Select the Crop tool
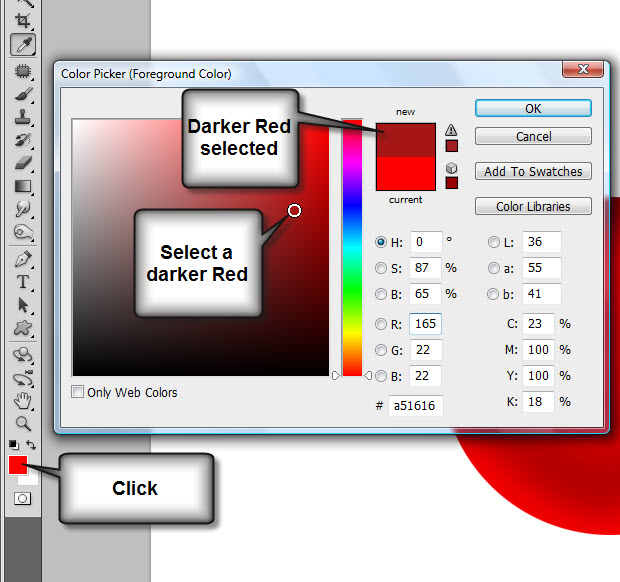The width and height of the screenshot is (620, 582). [x=23, y=21]
